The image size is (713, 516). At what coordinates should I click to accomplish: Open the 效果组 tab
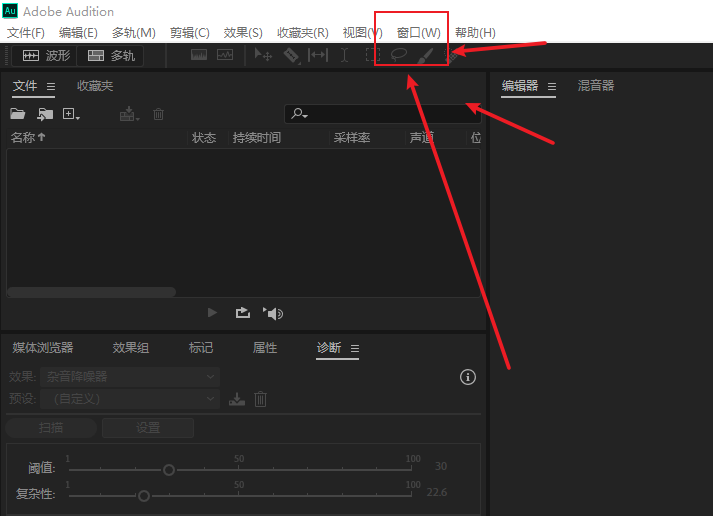(131, 348)
